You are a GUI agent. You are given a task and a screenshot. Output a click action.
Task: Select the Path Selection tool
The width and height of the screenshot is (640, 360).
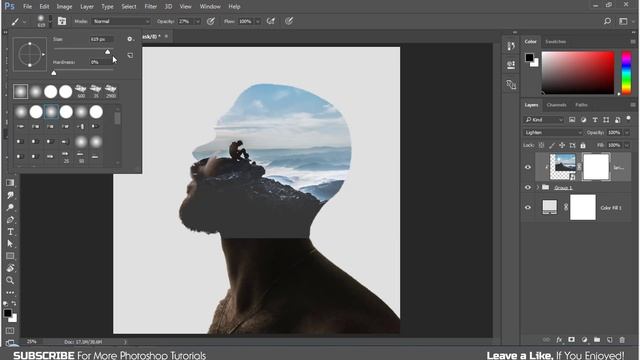pyautogui.click(x=10, y=244)
